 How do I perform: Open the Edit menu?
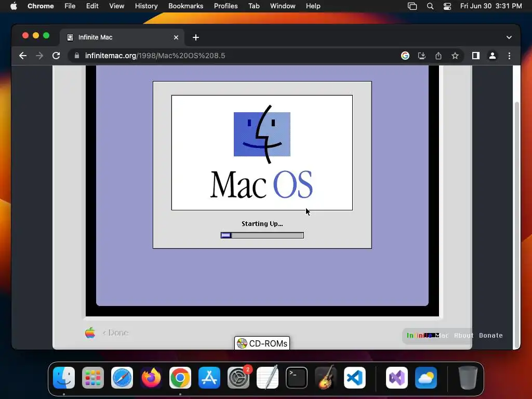(92, 6)
